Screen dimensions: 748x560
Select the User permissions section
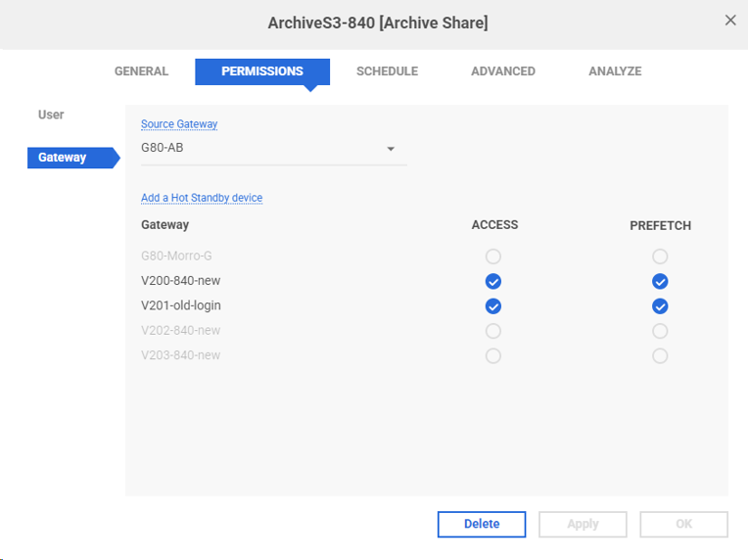pyautogui.click(x=51, y=115)
